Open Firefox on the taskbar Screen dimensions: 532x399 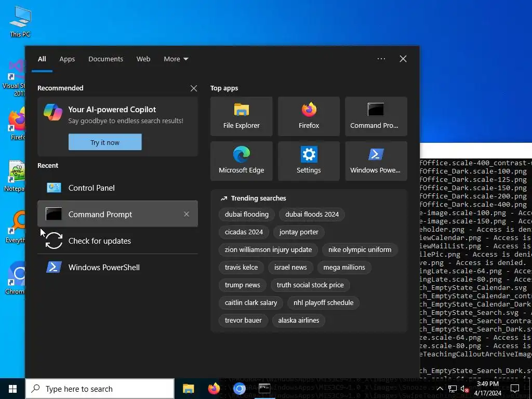(214, 389)
